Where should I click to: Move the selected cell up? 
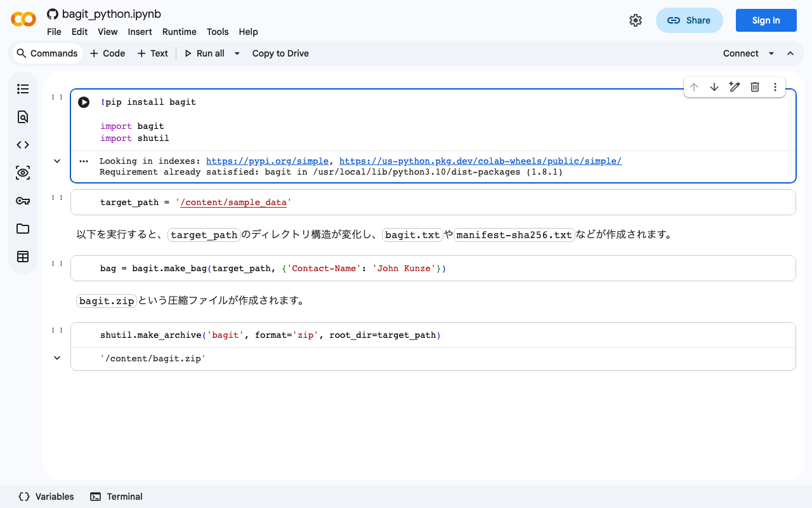tap(694, 87)
